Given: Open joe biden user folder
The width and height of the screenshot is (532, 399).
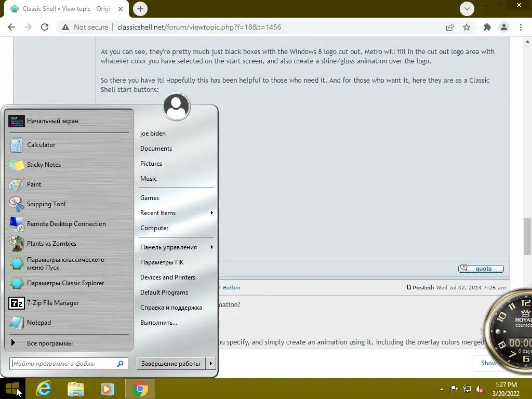Looking at the screenshot, I should click(153, 134).
